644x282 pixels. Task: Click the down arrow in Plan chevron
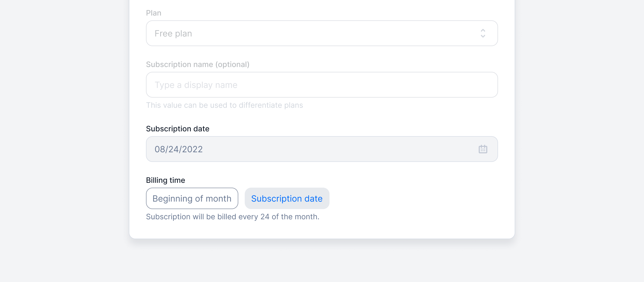pos(483,36)
